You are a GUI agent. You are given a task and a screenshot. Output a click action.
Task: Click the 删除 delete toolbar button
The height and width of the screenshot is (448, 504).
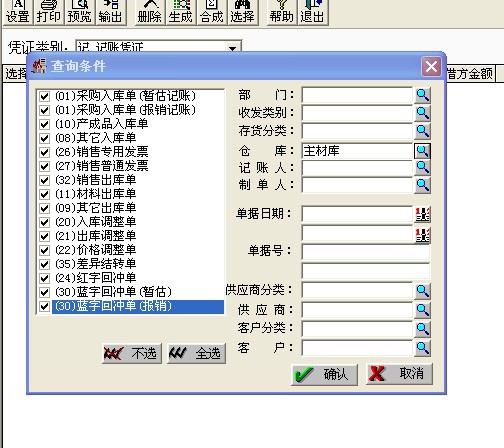[150, 12]
